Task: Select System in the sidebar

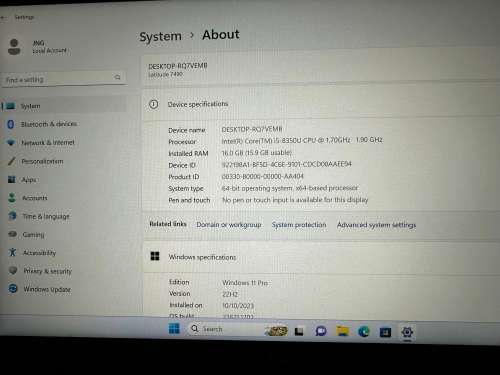Action: click(x=64, y=106)
